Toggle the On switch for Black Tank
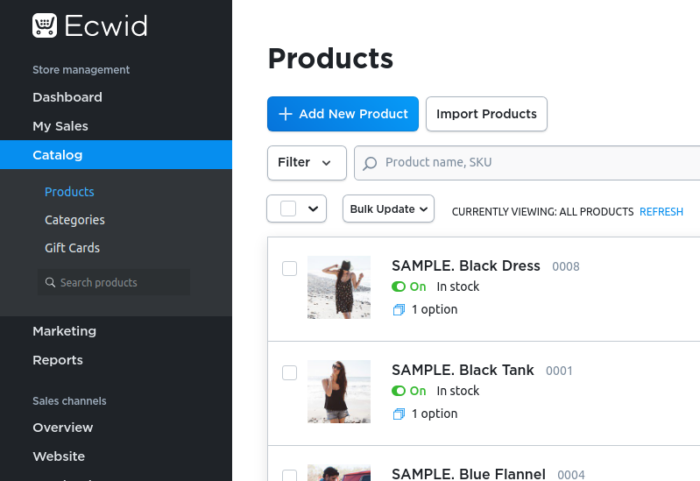The image size is (700, 481). [399, 391]
